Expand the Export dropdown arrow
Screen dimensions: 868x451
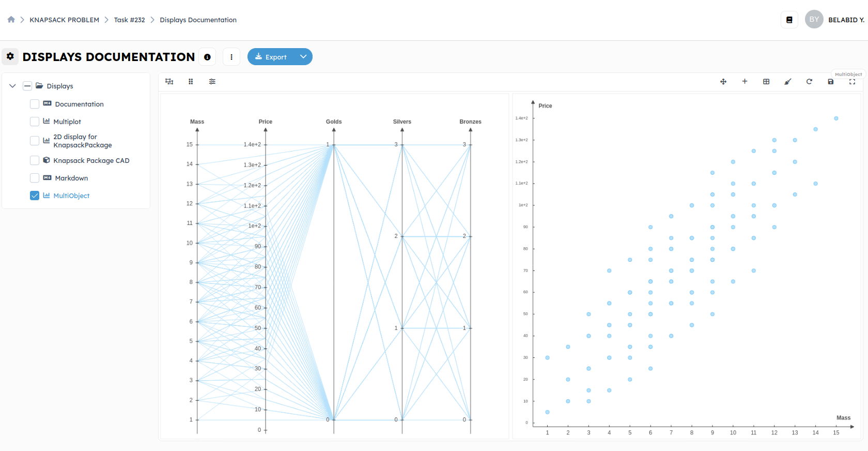[303, 57]
